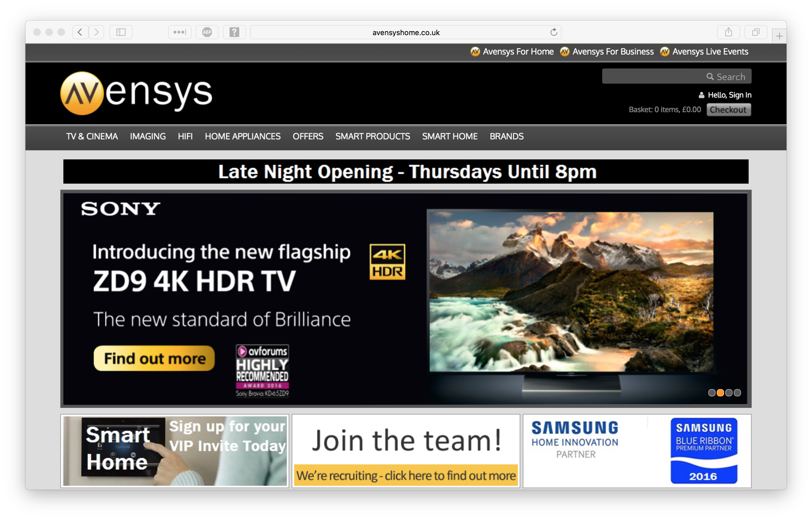The width and height of the screenshot is (812, 520).
Task: Go forward with the Safari forward arrow
Action: pos(96,32)
